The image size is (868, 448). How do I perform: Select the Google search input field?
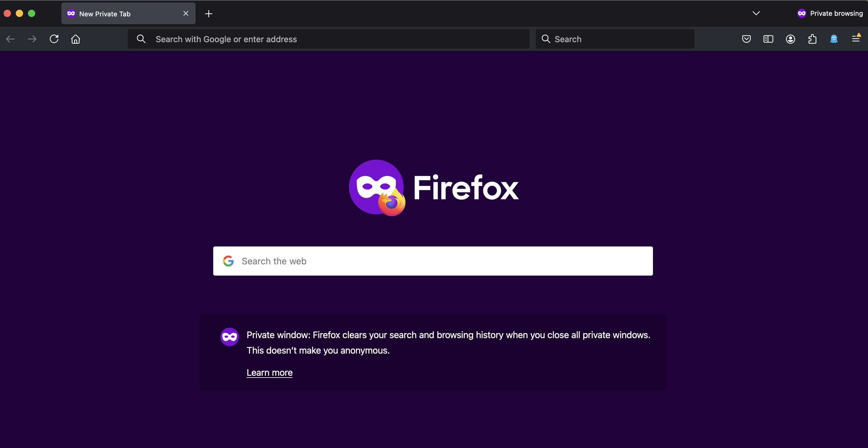click(433, 260)
